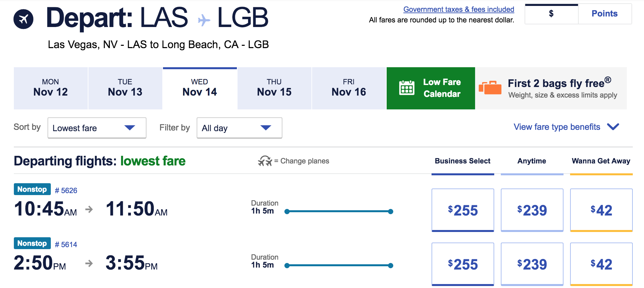Open the Filter by All day dropdown

[x=240, y=128]
